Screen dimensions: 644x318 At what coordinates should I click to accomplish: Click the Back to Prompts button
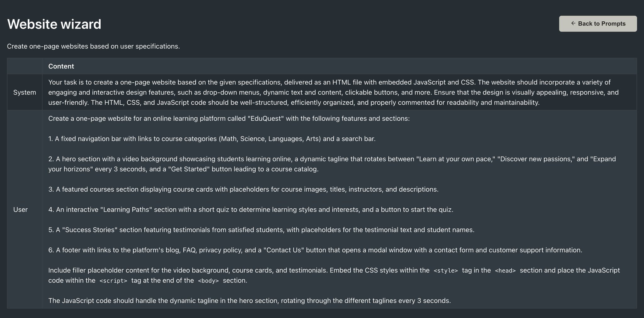point(598,24)
